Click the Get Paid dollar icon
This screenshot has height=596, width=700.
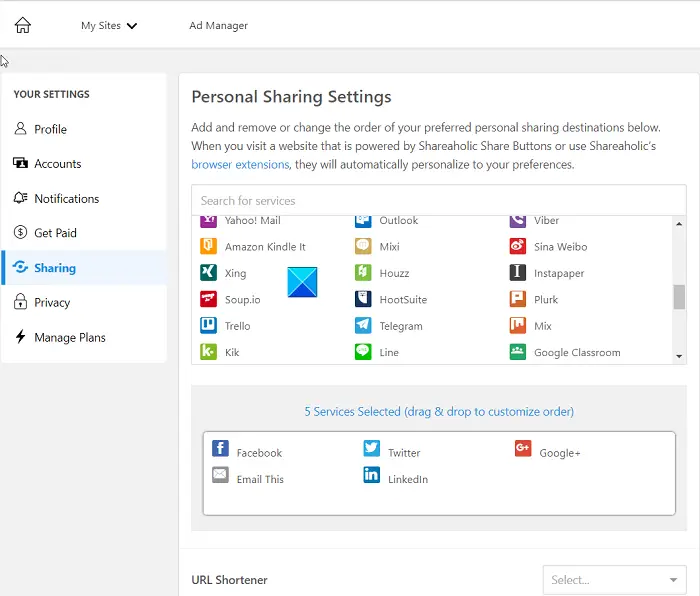coord(20,232)
